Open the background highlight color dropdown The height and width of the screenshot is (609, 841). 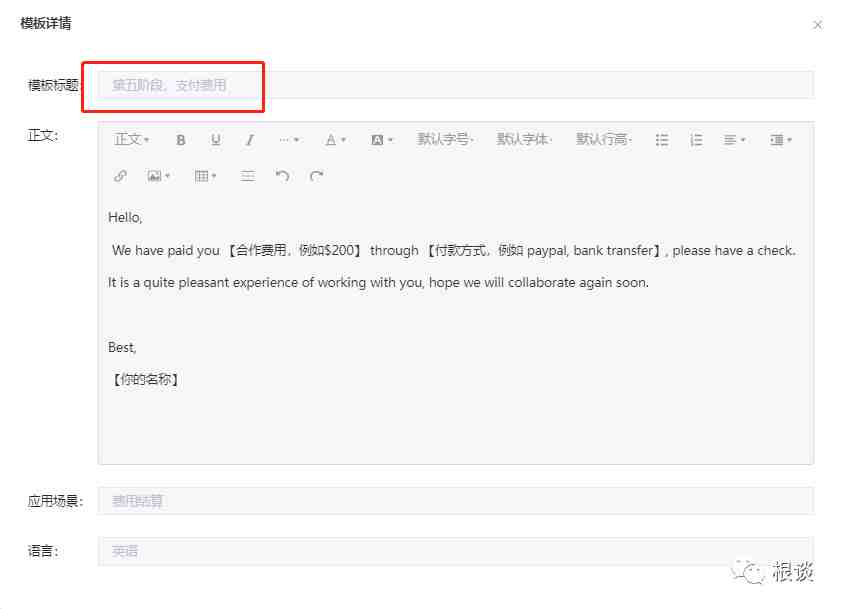(x=382, y=140)
